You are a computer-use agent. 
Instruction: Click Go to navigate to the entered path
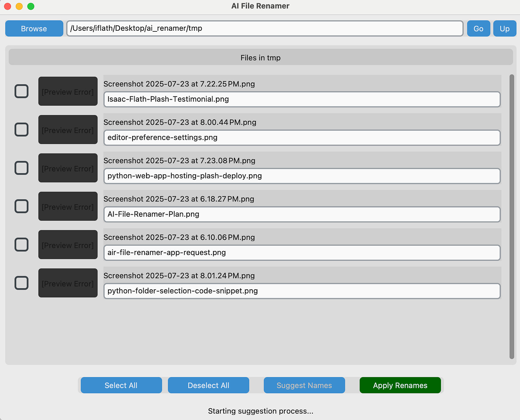(x=479, y=28)
